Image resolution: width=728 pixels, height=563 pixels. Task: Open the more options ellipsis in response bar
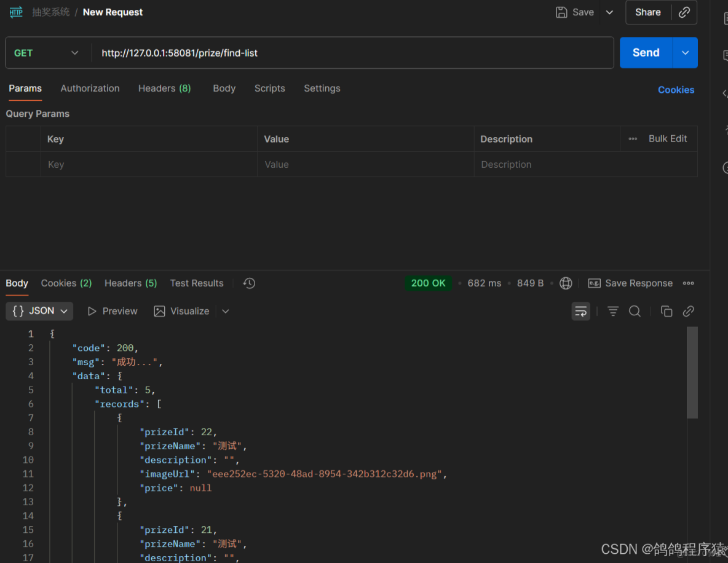(689, 283)
